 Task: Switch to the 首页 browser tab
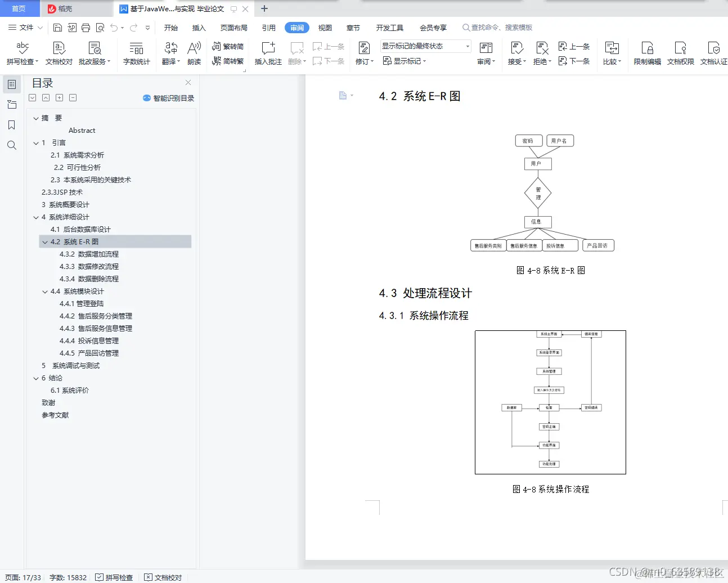tap(20, 8)
